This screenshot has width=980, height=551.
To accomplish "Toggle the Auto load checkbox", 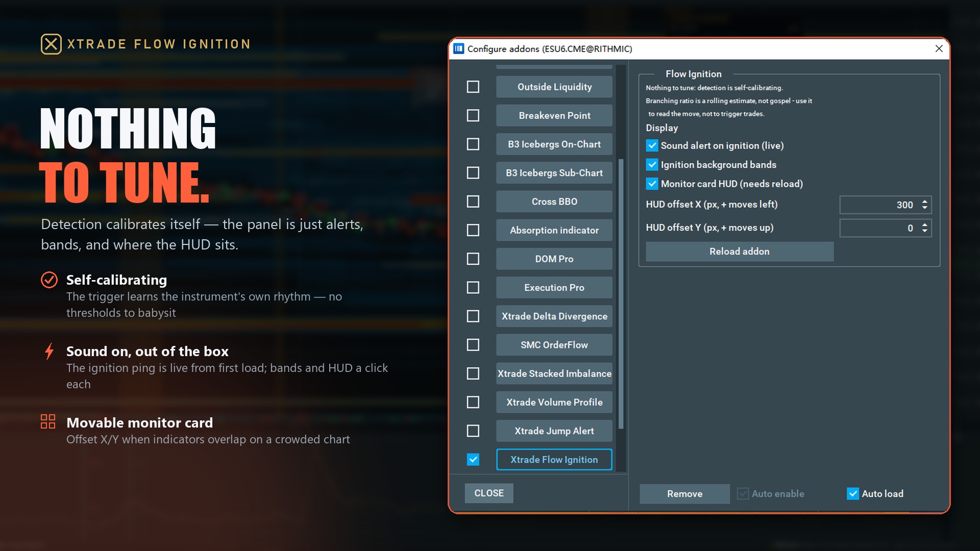I will pyautogui.click(x=852, y=493).
